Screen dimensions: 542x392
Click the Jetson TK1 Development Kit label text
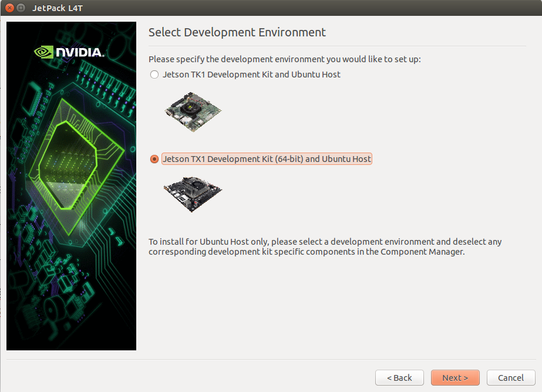click(x=251, y=75)
